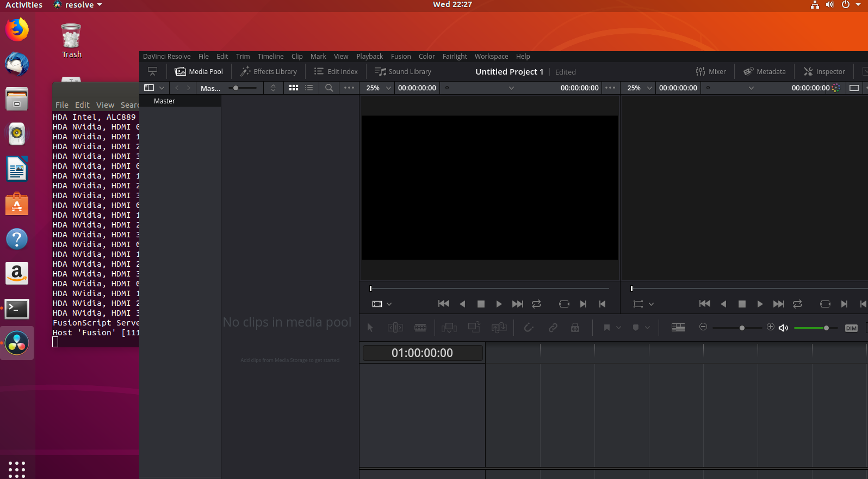The height and width of the screenshot is (479, 868).
Task: Adjust the green volume slider handle
Action: (826, 328)
